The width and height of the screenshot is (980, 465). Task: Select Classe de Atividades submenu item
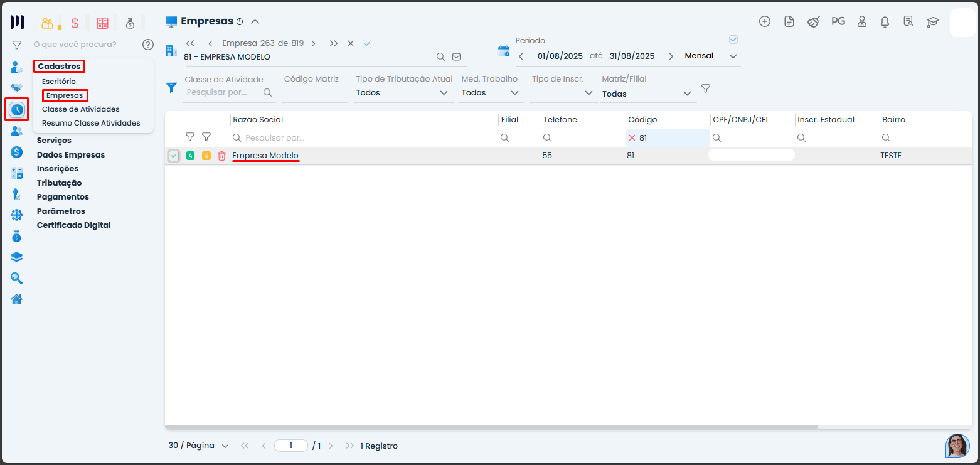(80, 109)
